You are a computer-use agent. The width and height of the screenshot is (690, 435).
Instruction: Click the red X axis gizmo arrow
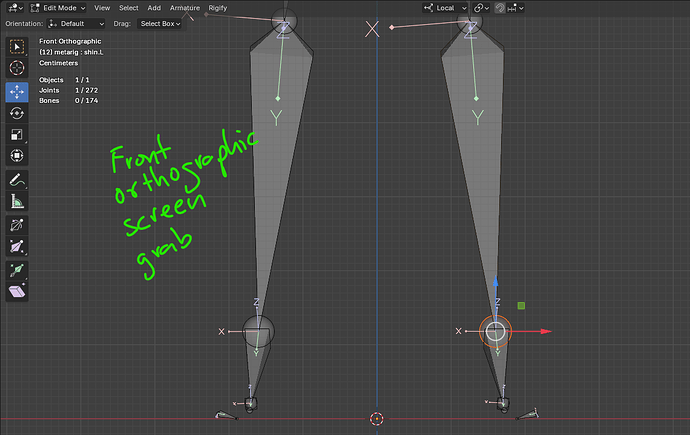point(546,331)
